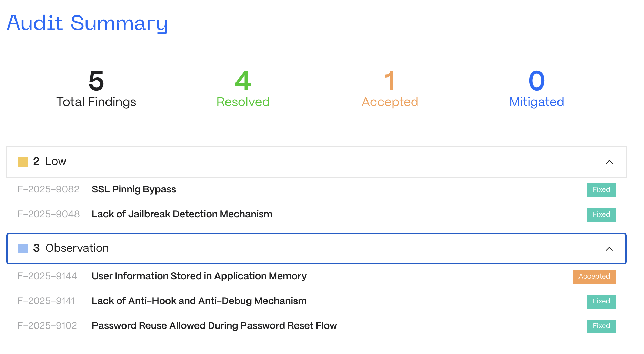Click the orange Accepted status badge
Screen dimensions: 644x354
click(x=594, y=277)
